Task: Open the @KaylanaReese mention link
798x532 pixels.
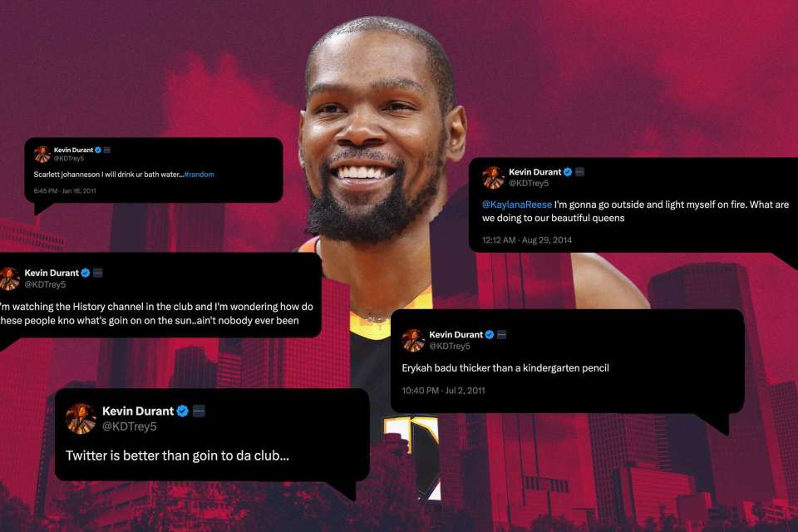Action: (x=516, y=204)
